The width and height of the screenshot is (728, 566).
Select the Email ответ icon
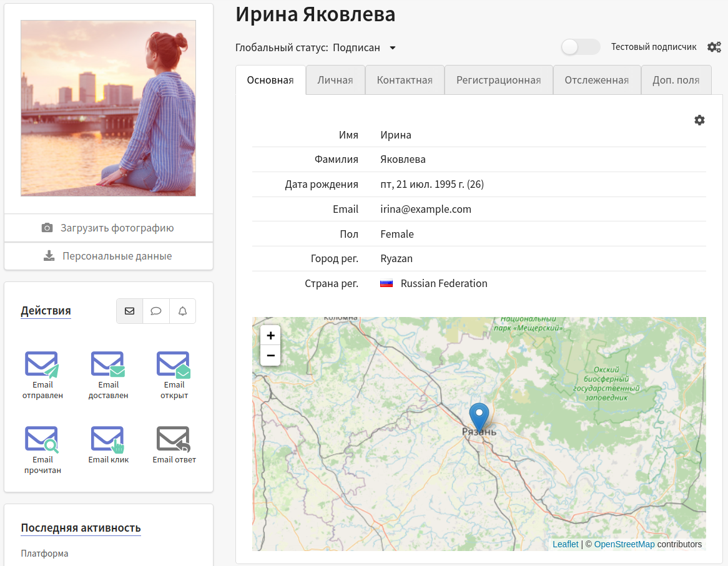[174, 439]
